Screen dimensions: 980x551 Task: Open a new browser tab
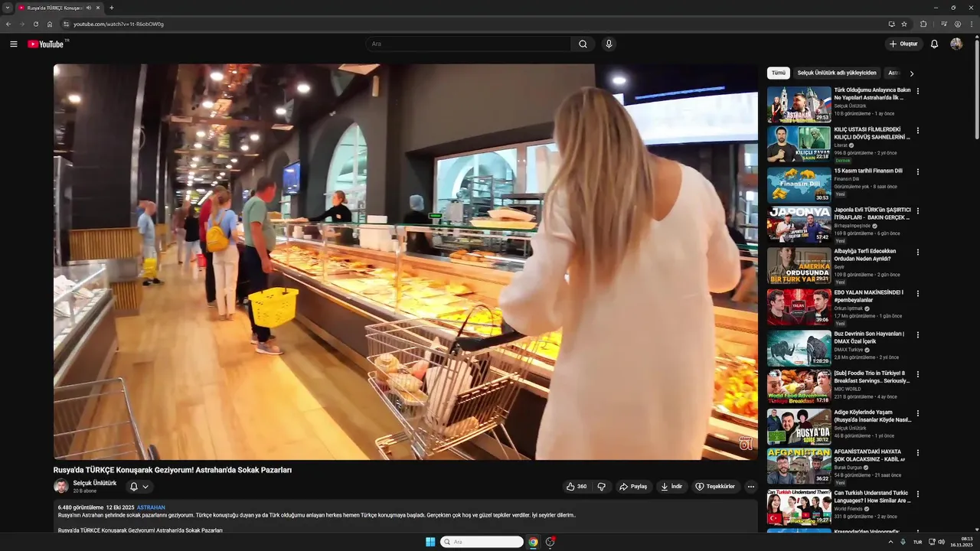tap(111, 8)
